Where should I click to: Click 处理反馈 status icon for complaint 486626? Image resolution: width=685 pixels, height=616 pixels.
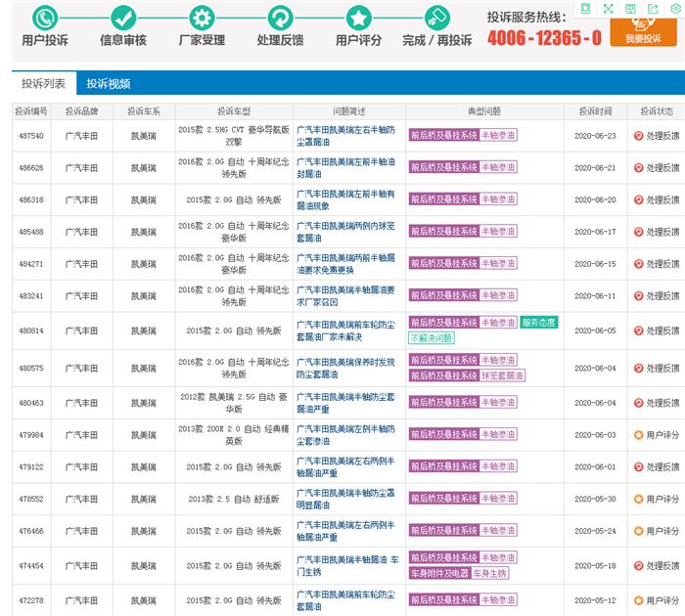(638, 167)
